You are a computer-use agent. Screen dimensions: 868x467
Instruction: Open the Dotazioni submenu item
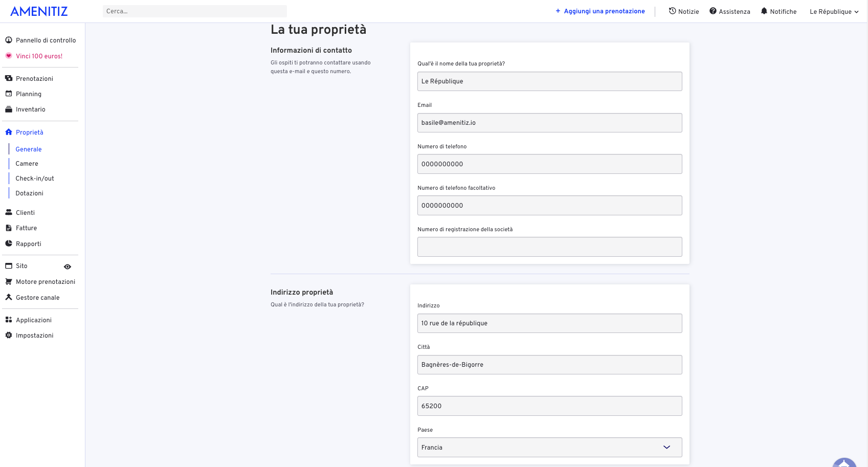[30, 193]
